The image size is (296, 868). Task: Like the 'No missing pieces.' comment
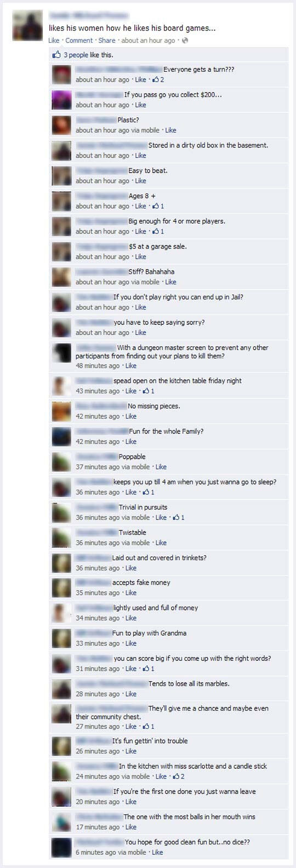point(131,416)
